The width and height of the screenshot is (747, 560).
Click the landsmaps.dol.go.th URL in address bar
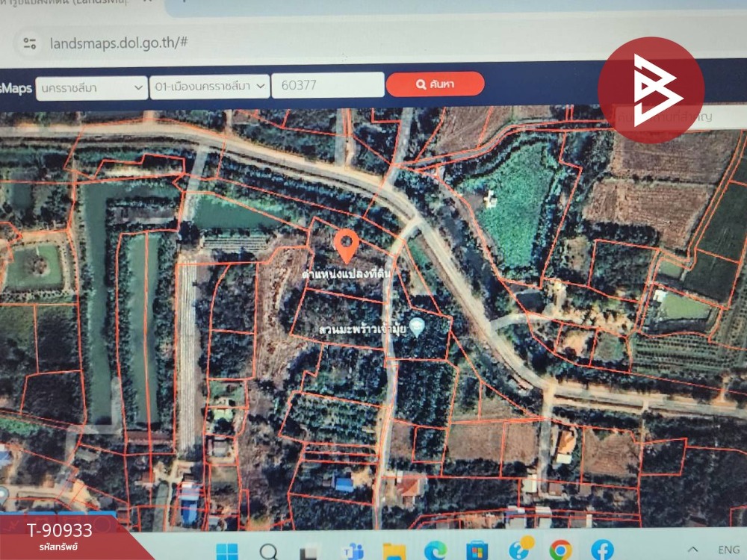[119, 43]
